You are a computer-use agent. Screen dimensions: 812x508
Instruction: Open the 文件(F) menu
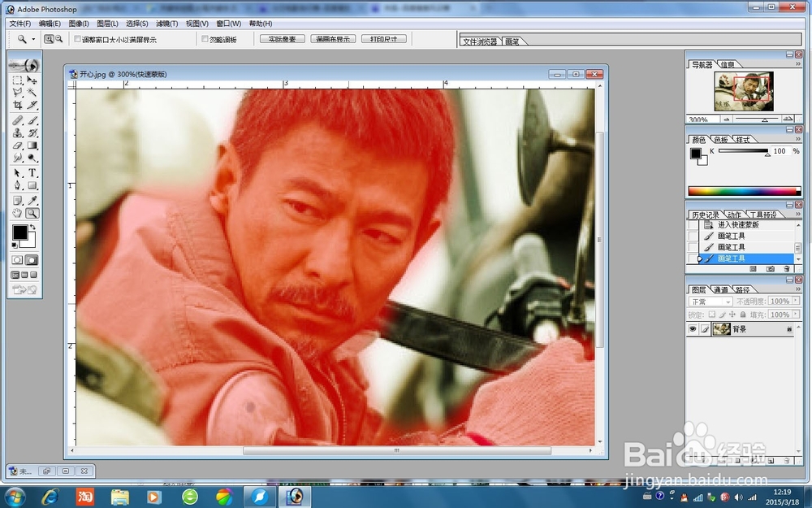(20, 24)
